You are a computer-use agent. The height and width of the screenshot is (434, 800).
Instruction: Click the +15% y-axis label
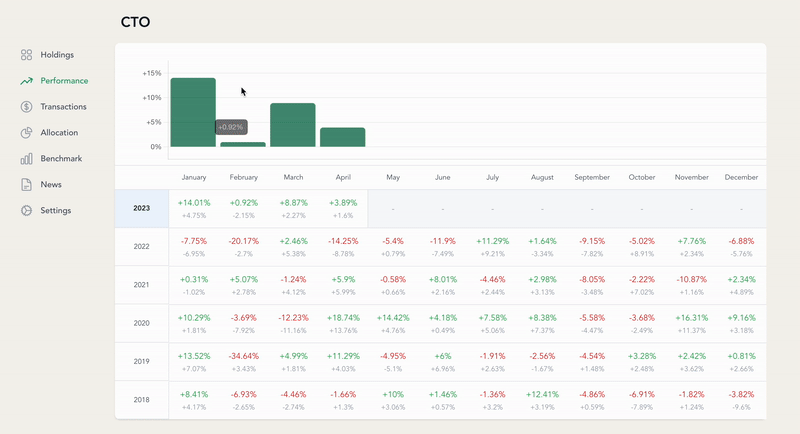click(x=152, y=73)
